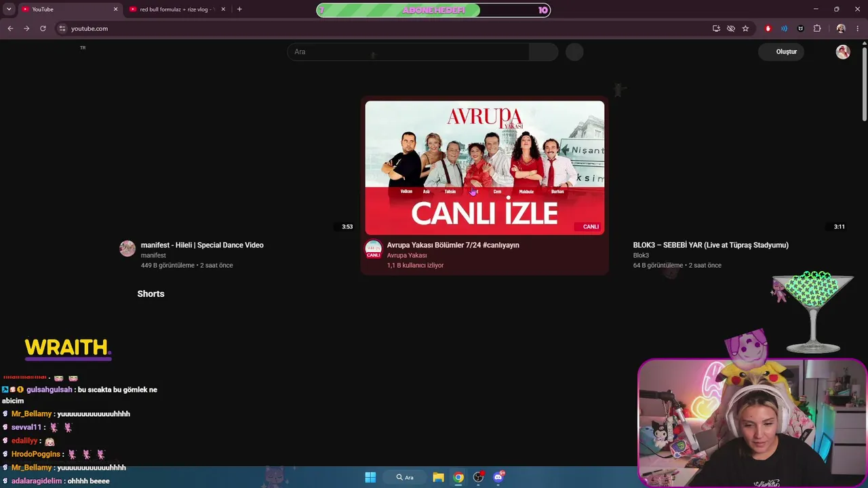The image size is (868, 488).
Task: Click the 1,1 B kullanıcı izliyor text
Action: [415, 266]
